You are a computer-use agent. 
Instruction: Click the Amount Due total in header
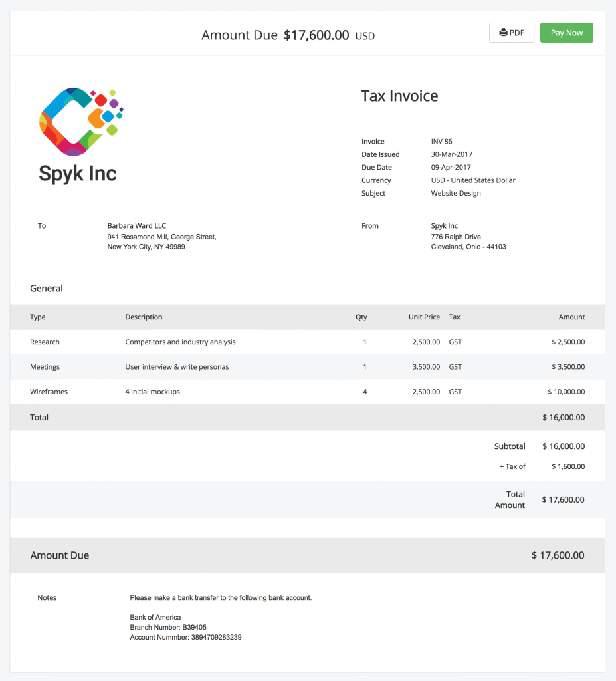(316, 35)
